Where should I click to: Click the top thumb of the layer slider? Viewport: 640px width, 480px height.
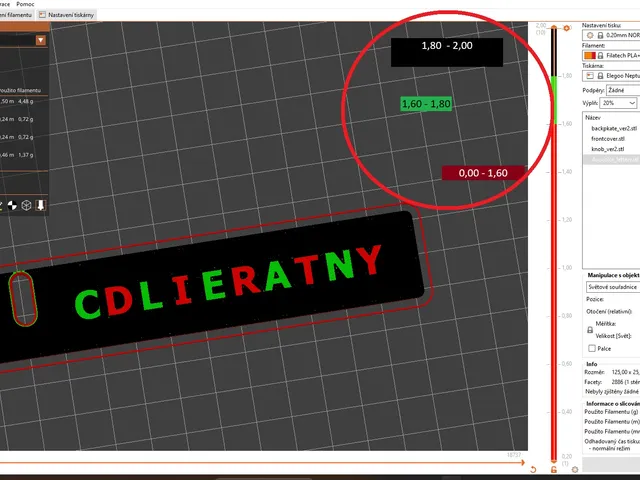554,28
